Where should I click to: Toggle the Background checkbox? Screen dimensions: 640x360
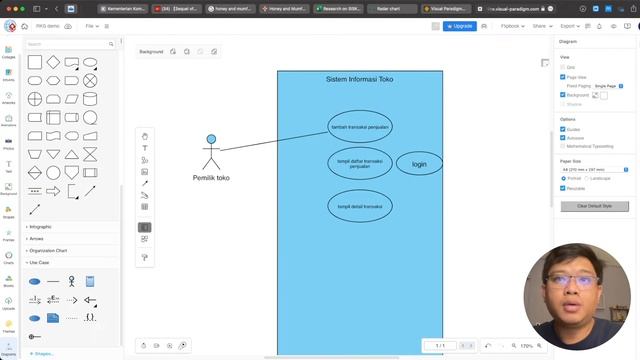coord(562,95)
